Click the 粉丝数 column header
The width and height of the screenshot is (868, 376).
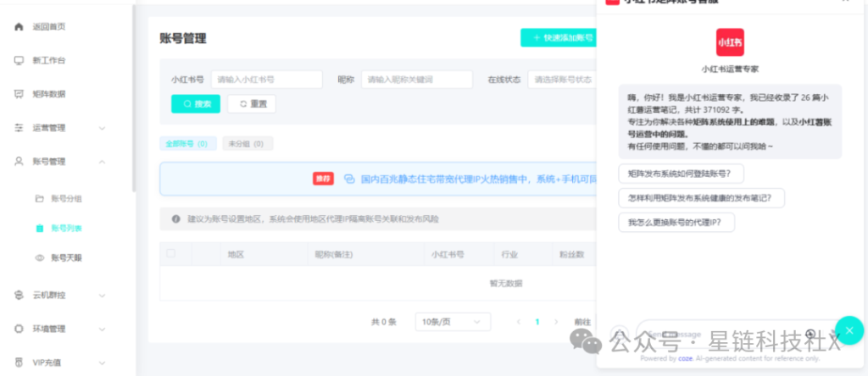572,254
